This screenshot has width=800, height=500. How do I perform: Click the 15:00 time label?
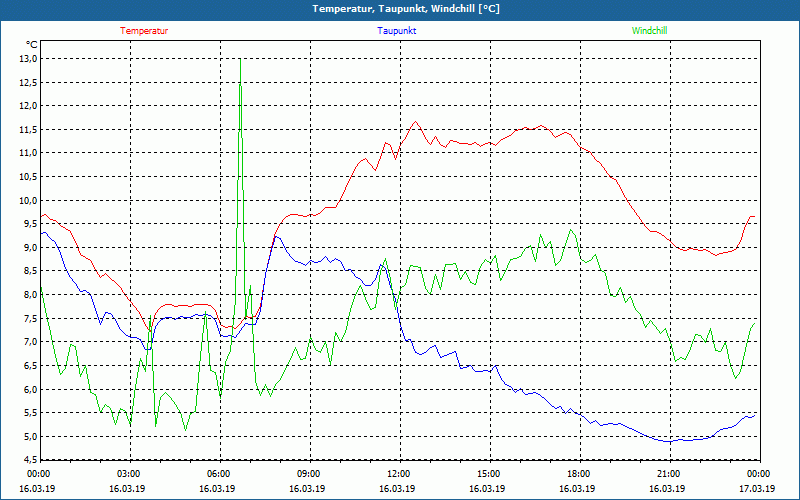tap(489, 474)
